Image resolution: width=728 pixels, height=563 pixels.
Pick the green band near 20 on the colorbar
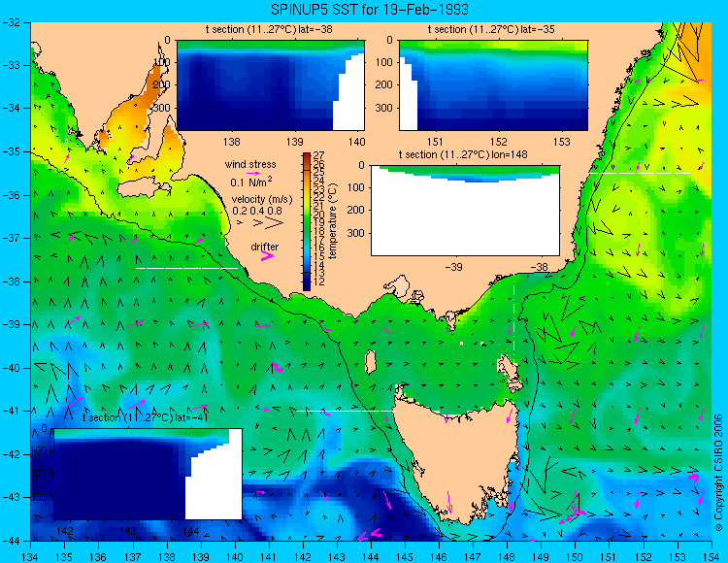(x=307, y=215)
